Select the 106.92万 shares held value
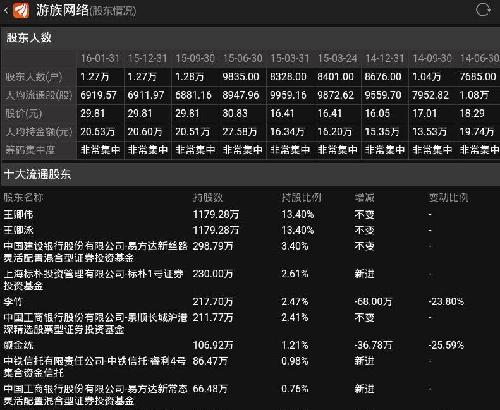Image resolution: width=500 pixels, height=410 pixels. pyautogui.click(x=213, y=345)
